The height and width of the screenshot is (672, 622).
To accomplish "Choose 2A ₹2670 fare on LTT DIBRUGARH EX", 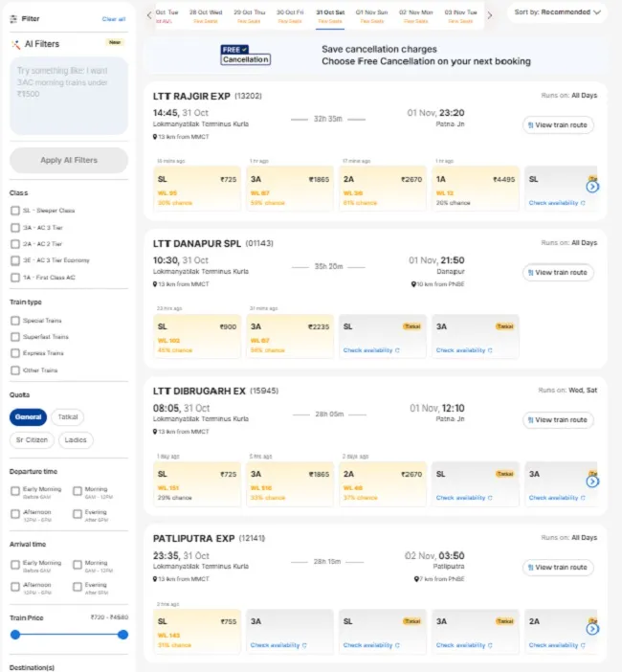I will (383, 483).
